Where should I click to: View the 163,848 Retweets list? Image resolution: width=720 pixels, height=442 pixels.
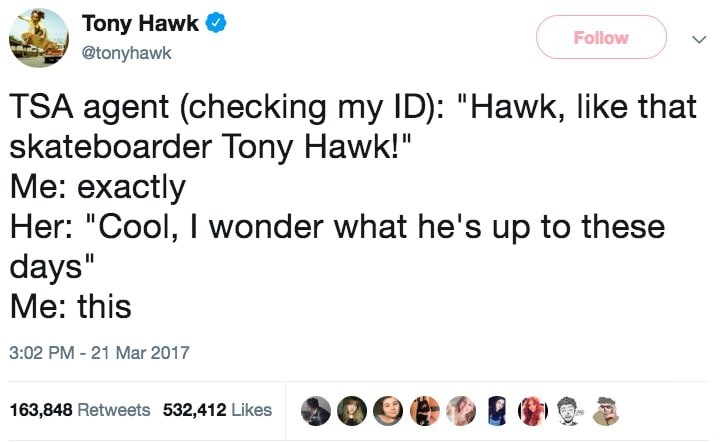pos(79,410)
